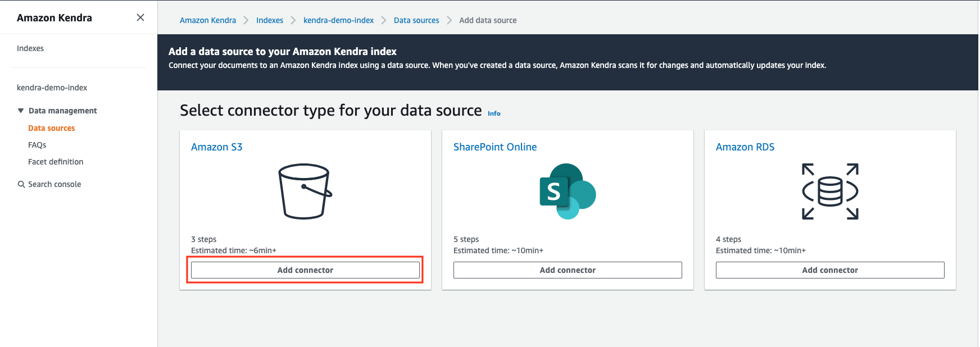Open the Amazon RDS title link
Viewport: 980px width, 347px height.
pos(745,147)
